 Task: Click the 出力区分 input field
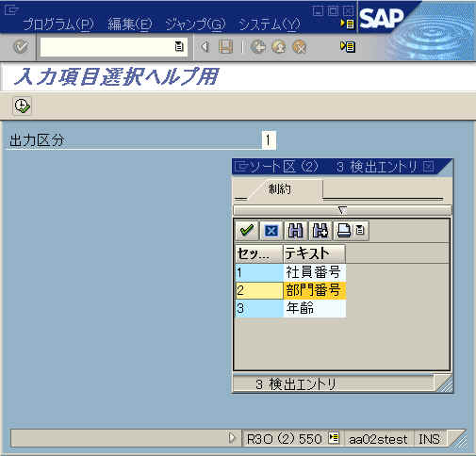click(269, 140)
